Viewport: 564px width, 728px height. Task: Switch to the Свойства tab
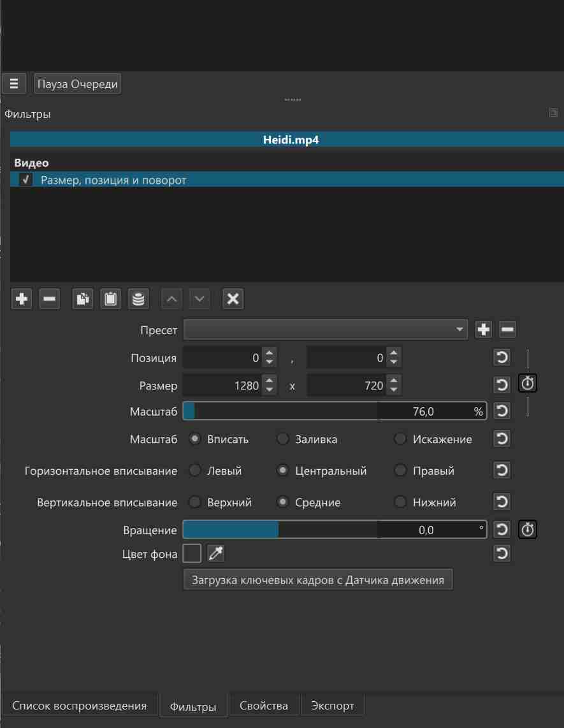264,706
